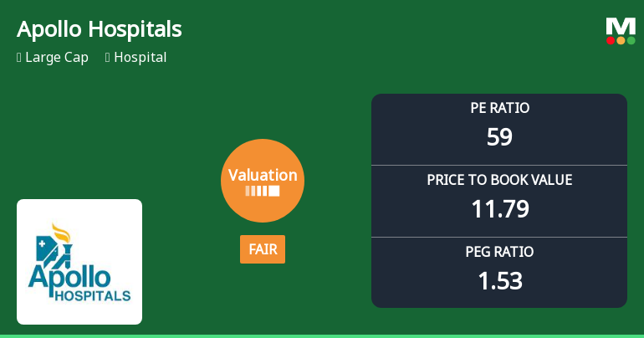The width and height of the screenshot is (644, 338).
Task: Click the orange Valuation circle
Action: [x=263, y=181]
